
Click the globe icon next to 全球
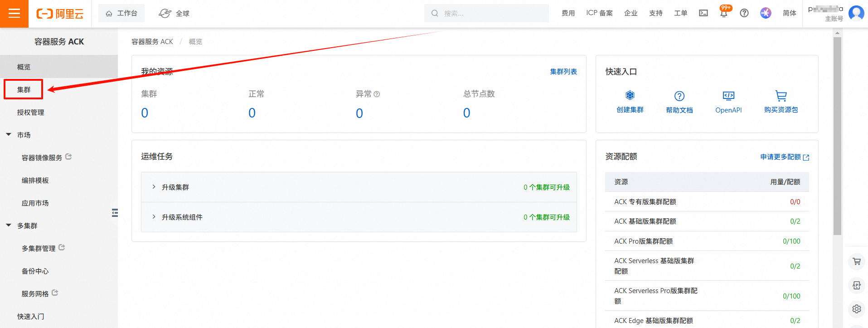pos(165,13)
